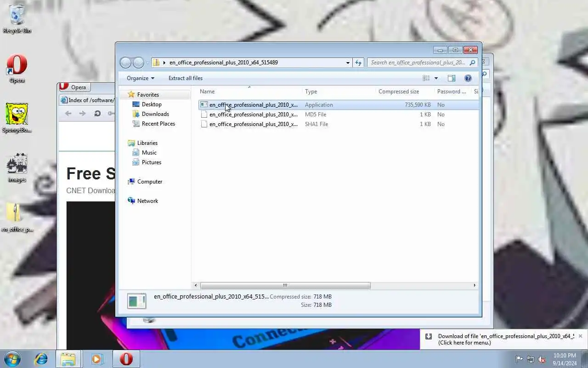The width and height of the screenshot is (588, 368).
Task: Show the preview pane in Explorer
Action: coord(452,78)
